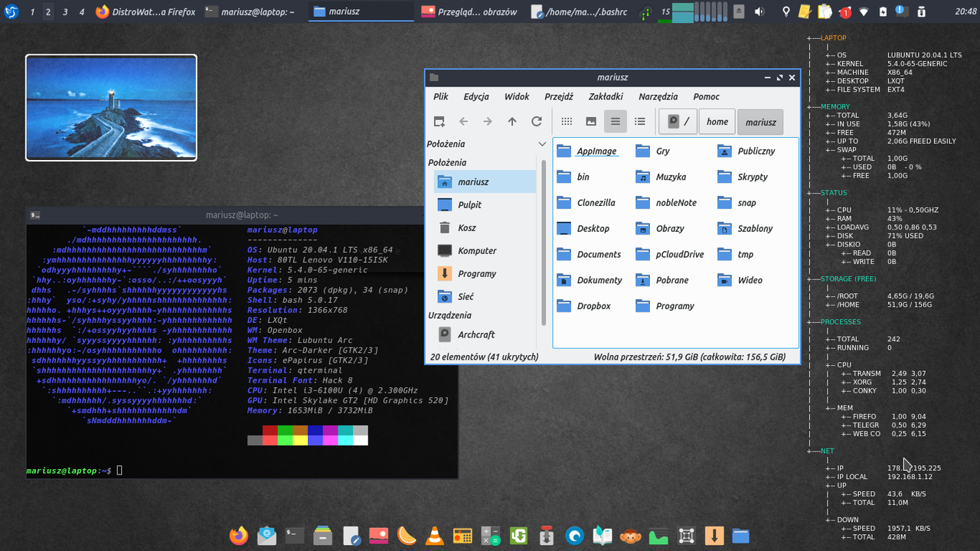Image resolution: width=980 pixels, height=551 pixels.
Task: Open the calculator from the dock
Action: (x=490, y=536)
